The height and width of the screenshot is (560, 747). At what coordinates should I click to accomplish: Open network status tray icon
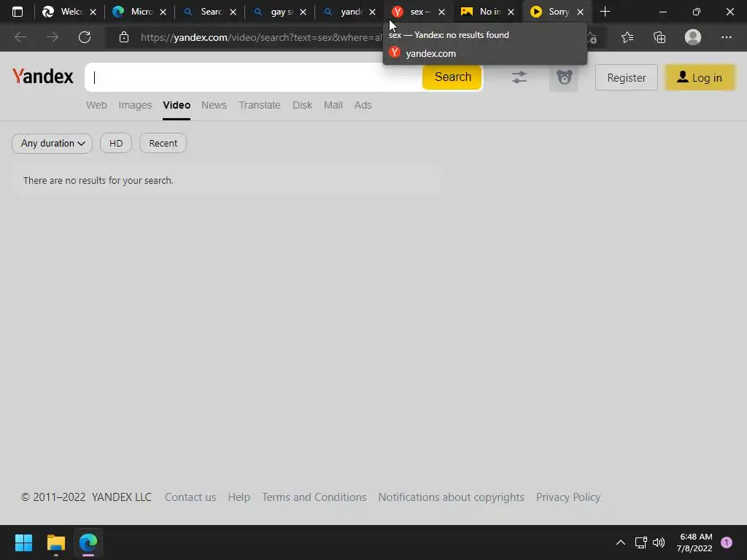(x=640, y=542)
